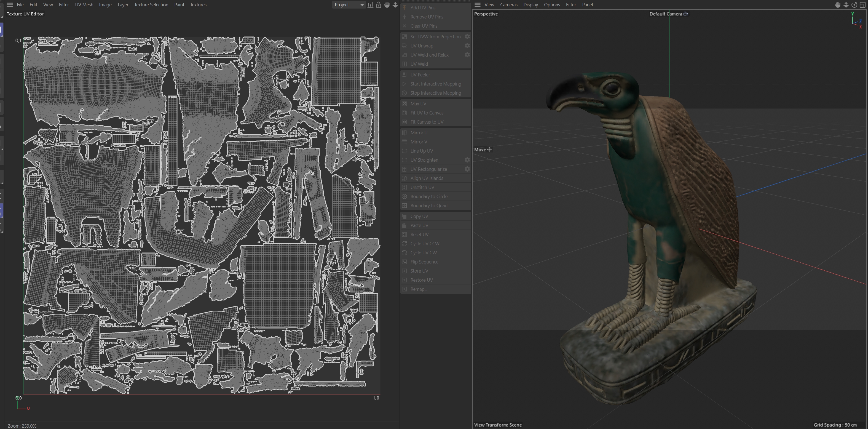The height and width of the screenshot is (429, 868).
Task: Click the histogram bars icon beside Project
Action: pyautogui.click(x=370, y=5)
